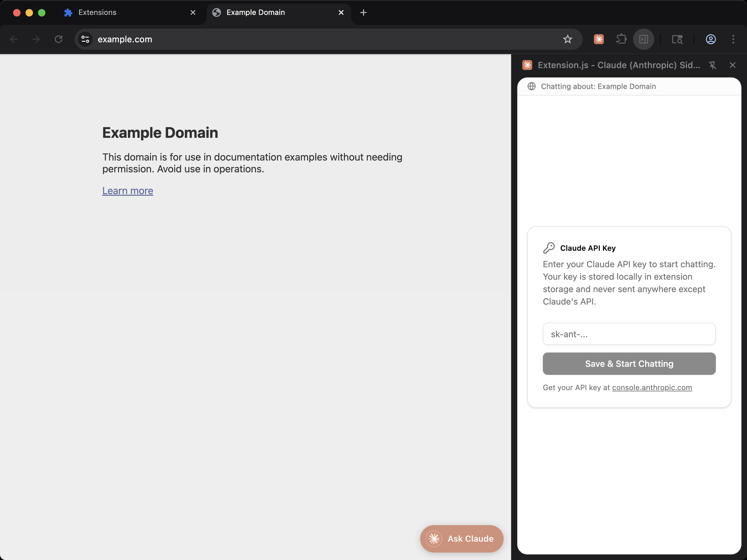747x560 pixels.
Task: Open the Extensions puzzle menu
Action: (621, 40)
